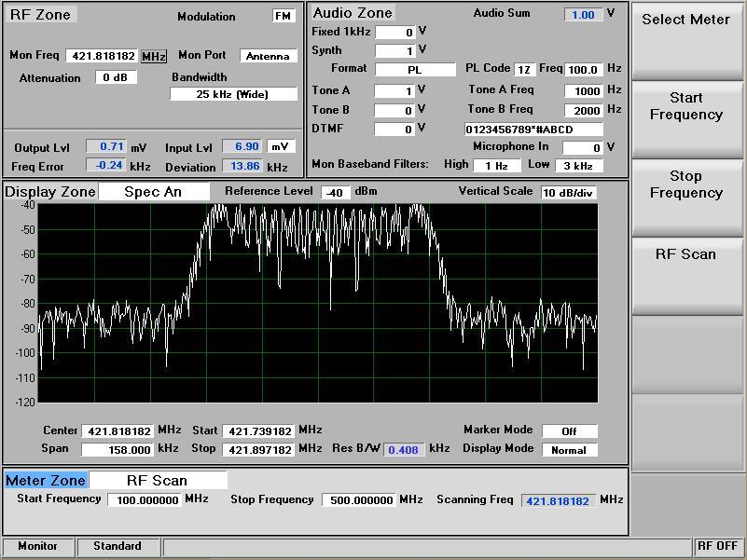Change the Low baseband filter 3 kHz
747x560 pixels.
coord(579,165)
